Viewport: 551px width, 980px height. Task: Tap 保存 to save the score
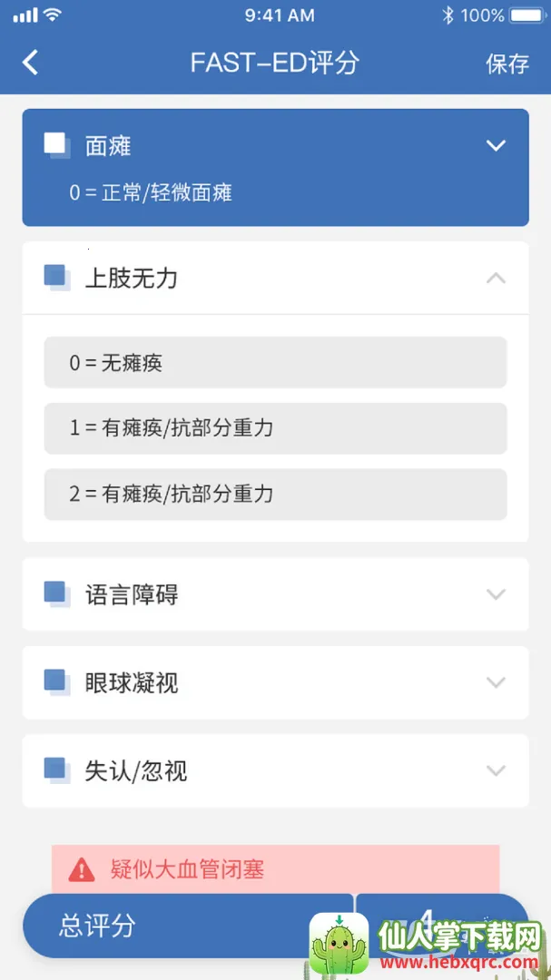[x=507, y=64]
